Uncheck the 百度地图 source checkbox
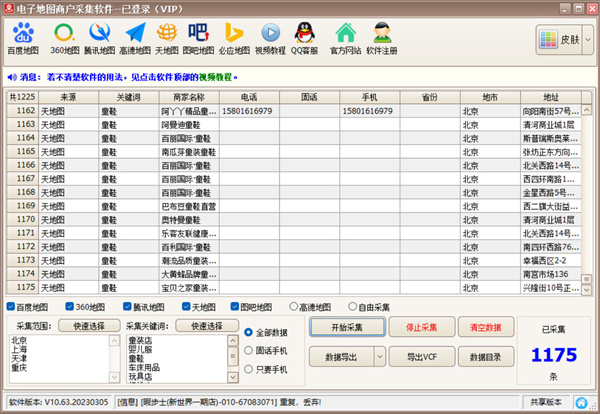This screenshot has width=600, height=414. 11,307
